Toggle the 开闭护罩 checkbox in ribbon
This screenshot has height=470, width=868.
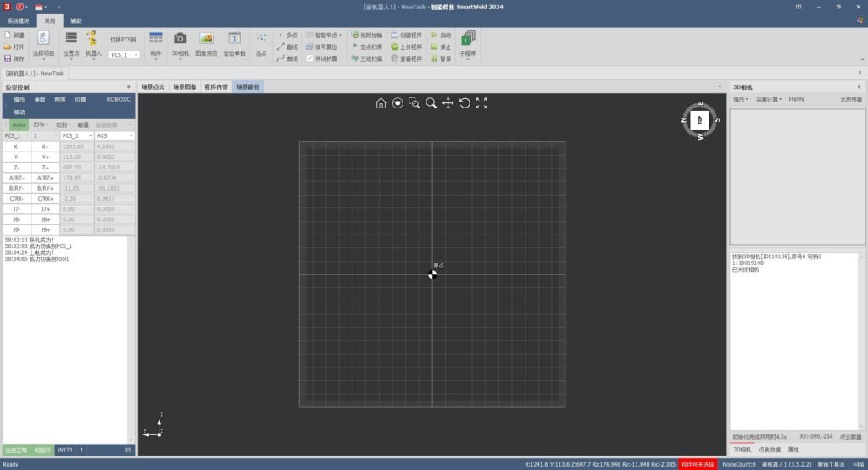click(309, 58)
